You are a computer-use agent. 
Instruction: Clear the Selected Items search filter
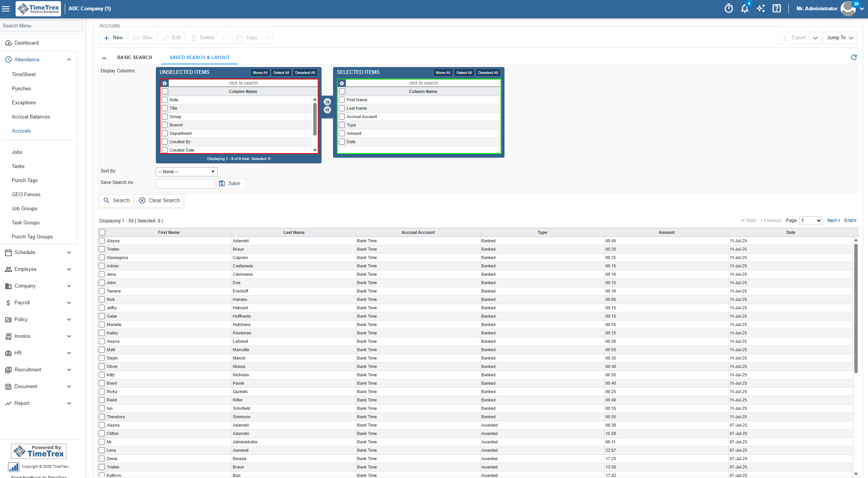tap(342, 83)
